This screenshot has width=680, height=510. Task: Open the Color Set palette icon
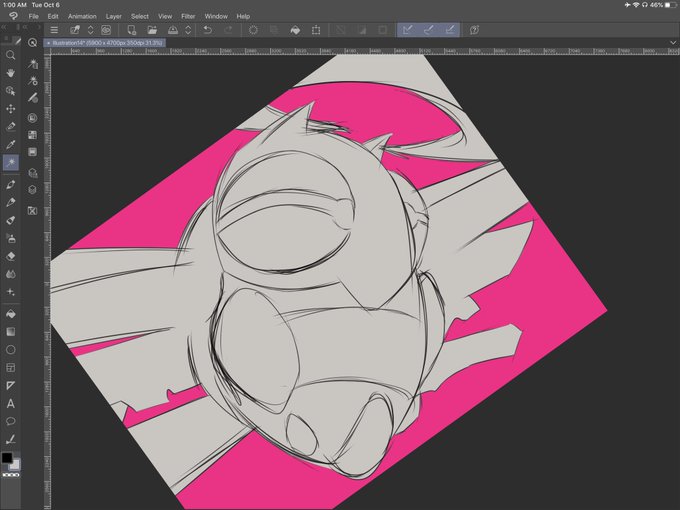pos(33,135)
